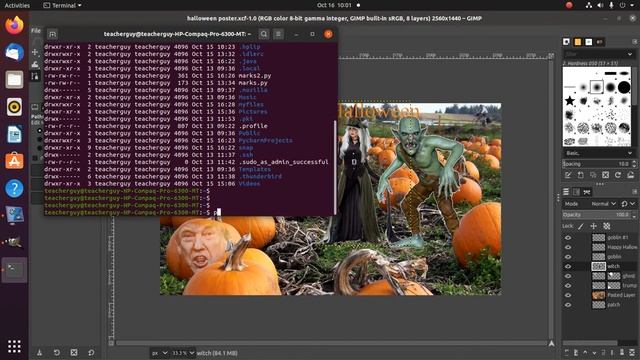Open the layer Mode Normal dropdown

tap(604, 204)
